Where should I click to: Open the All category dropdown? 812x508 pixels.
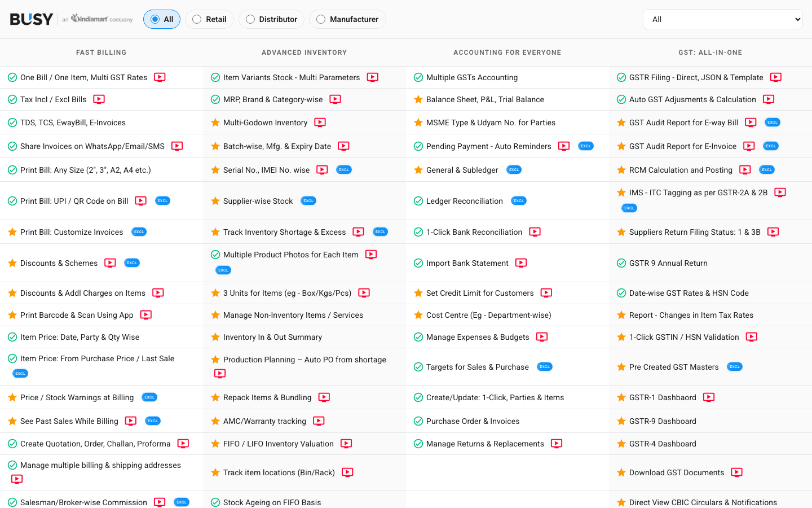pyautogui.click(x=723, y=19)
